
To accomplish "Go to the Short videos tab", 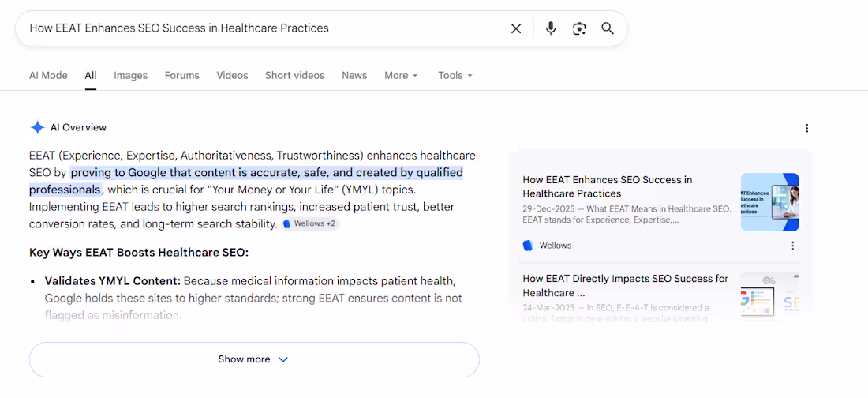I will [x=294, y=75].
